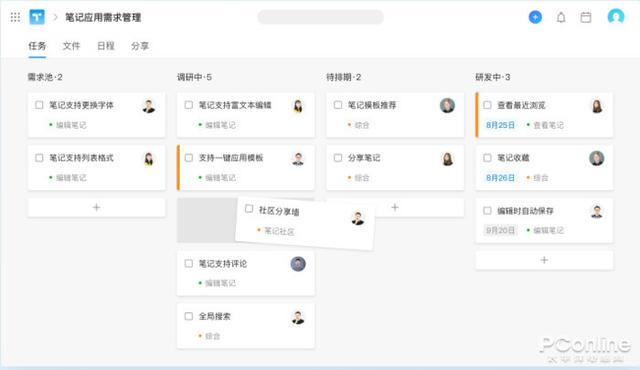Click assignee avatar on 笔记模板推荐 card
The height and width of the screenshot is (370, 640).
click(x=447, y=105)
